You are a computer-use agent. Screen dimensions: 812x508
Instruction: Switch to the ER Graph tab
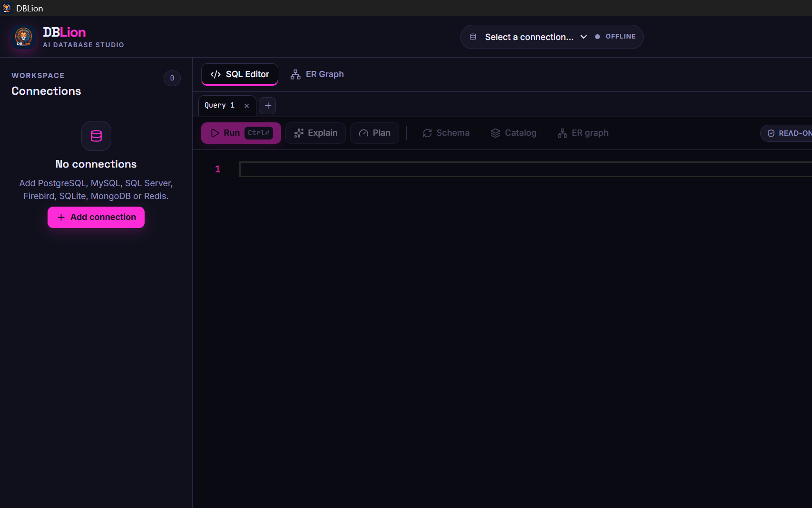pyautogui.click(x=317, y=74)
